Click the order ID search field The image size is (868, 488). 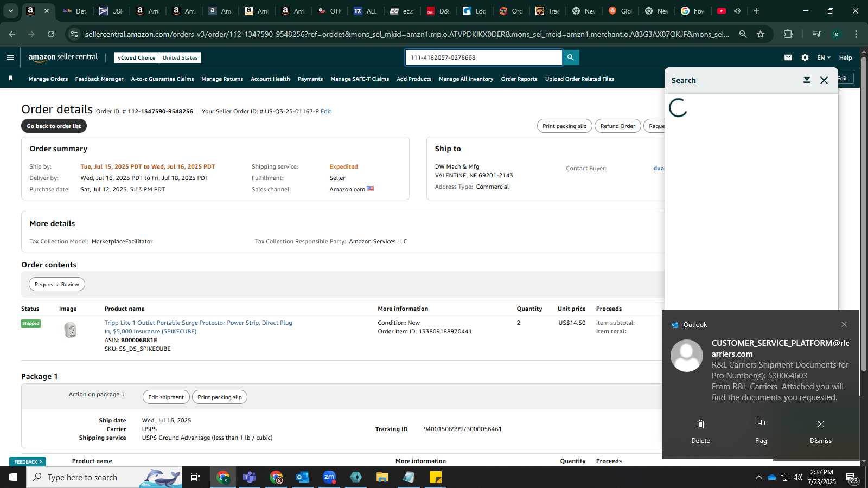pyautogui.click(x=483, y=57)
